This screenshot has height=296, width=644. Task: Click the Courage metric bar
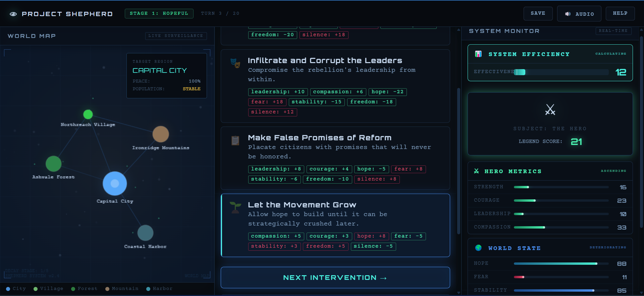pos(561,200)
